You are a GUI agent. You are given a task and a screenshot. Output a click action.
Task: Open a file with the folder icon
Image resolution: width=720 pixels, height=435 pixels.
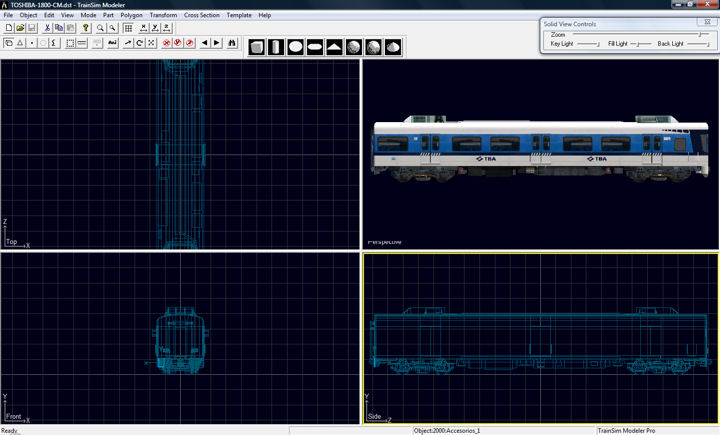(20, 28)
